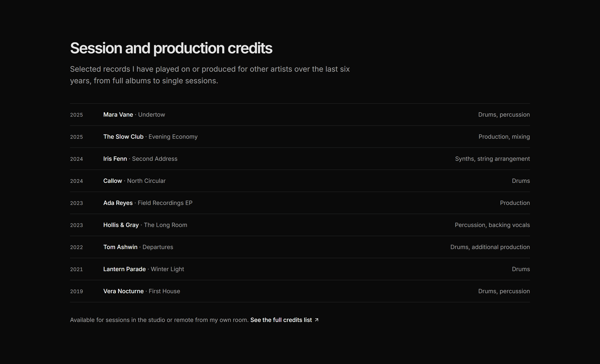Viewport: 600px width, 364px height.
Task: Click year 2025 in The Slow Club row
Action: tap(76, 137)
